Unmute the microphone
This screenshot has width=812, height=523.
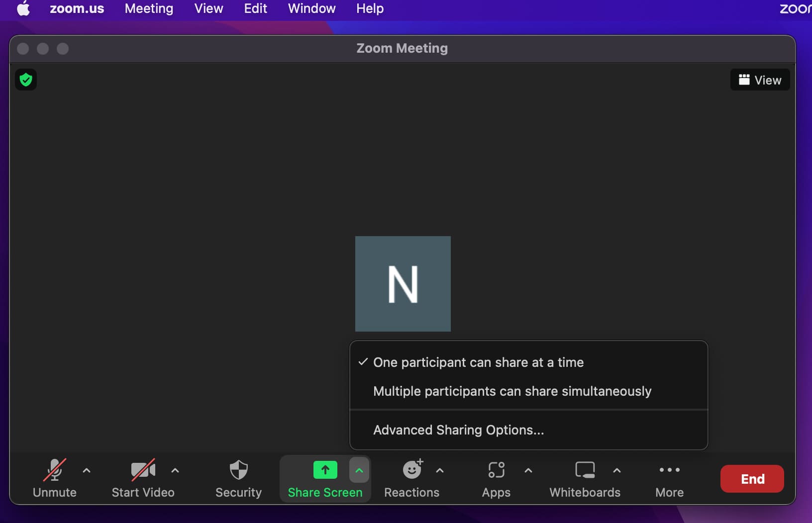coord(54,470)
